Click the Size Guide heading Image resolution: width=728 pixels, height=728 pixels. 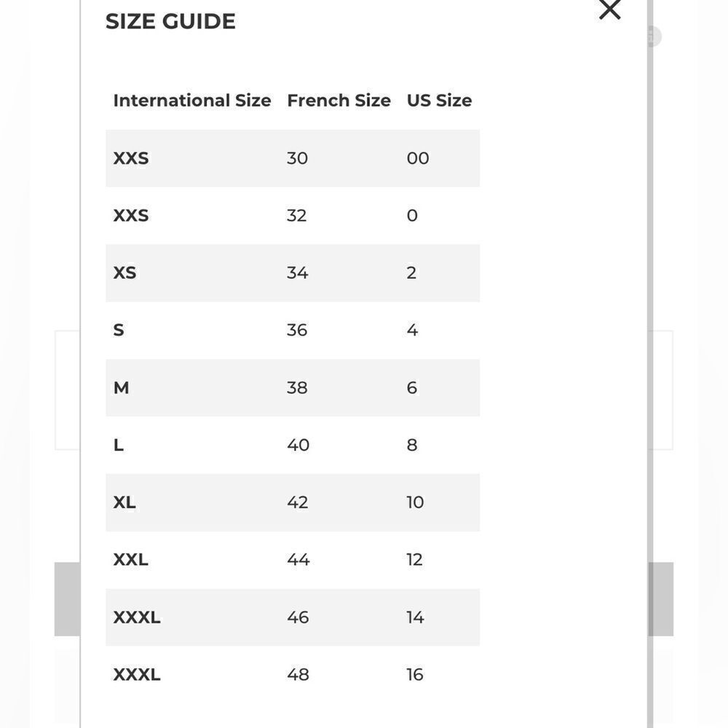pyautogui.click(x=170, y=22)
